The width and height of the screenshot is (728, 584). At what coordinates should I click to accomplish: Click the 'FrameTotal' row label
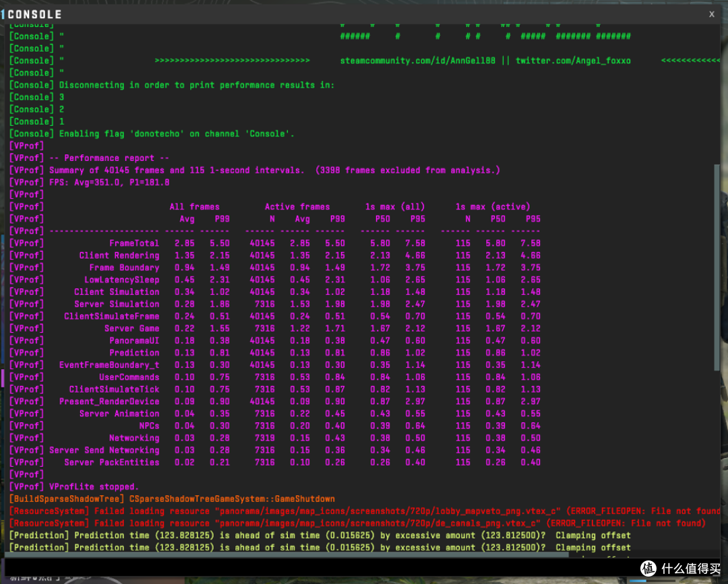click(133, 243)
